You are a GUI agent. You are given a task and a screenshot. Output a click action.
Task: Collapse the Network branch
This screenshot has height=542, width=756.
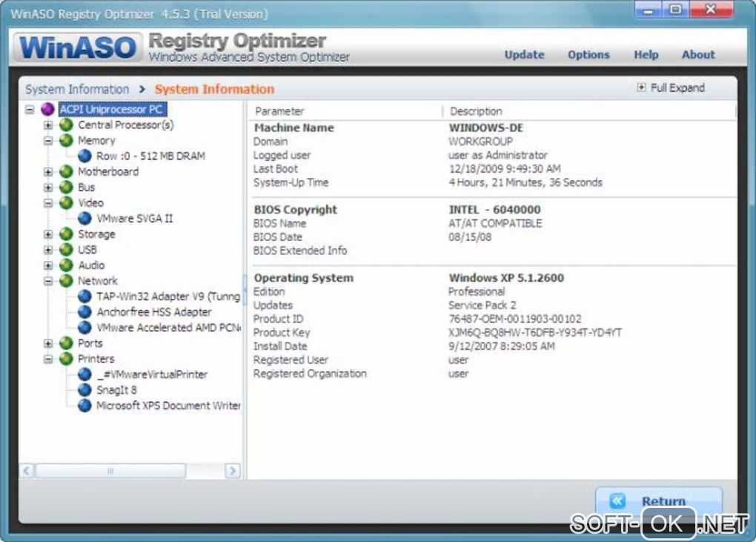(x=48, y=281)
